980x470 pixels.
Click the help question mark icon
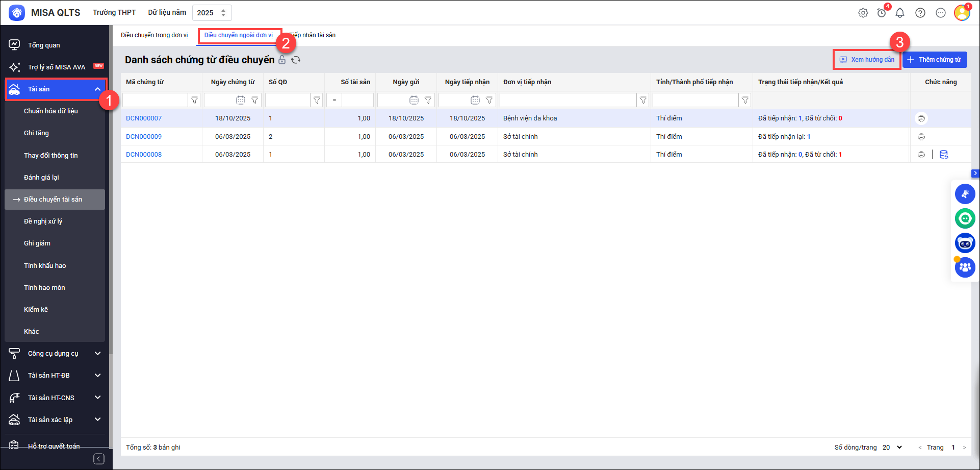[920, 13]
